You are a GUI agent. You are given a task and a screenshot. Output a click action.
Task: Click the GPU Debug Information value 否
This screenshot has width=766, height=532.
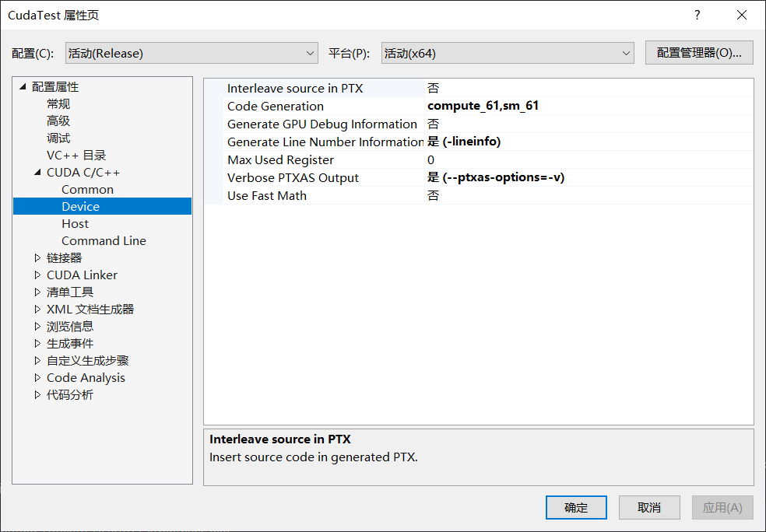[x=434, y=124]
